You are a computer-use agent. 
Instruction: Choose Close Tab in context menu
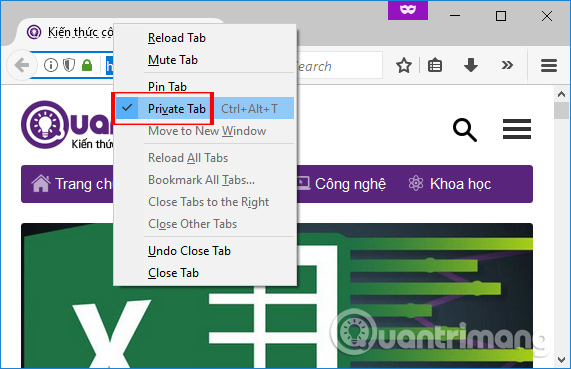205,273
